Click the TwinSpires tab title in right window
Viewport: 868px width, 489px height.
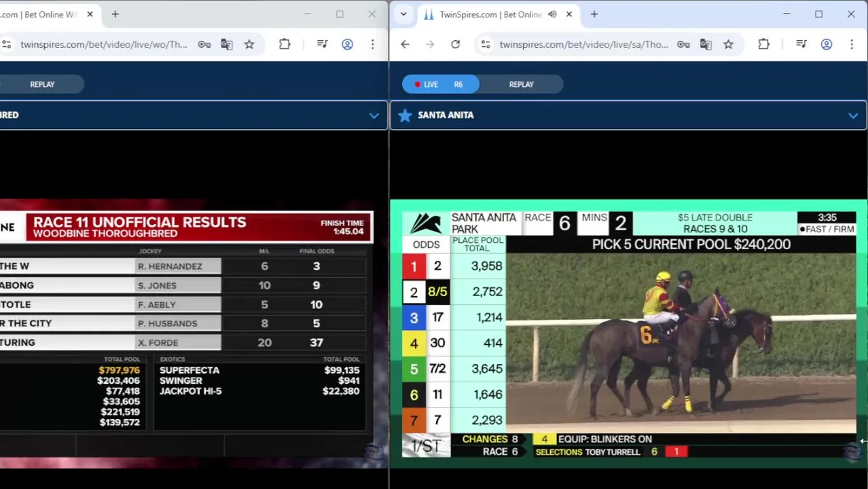(x=490, y=14)
